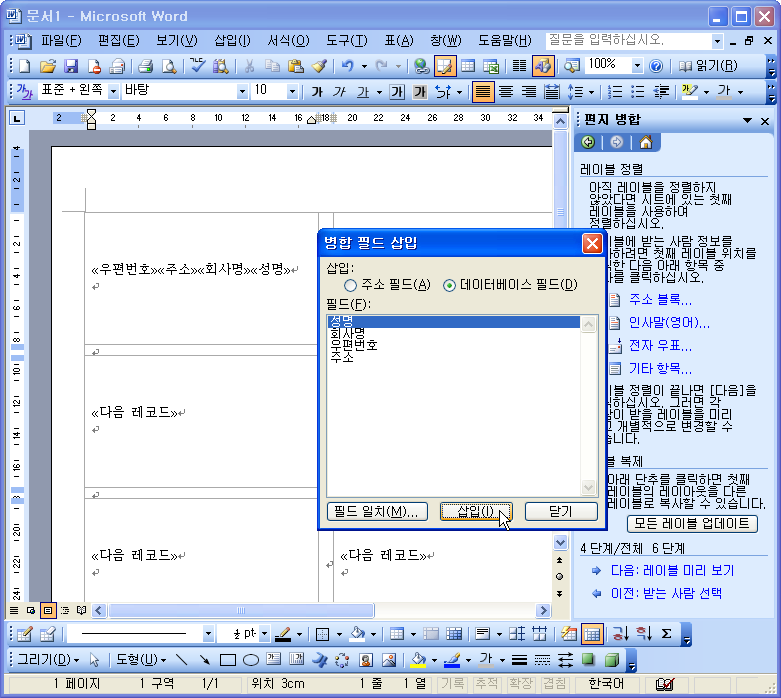The width and height of the screenshot is (781, 698).
Task: Click the Insert Hyperlink globe icon
Action: [x=421, y=66]
